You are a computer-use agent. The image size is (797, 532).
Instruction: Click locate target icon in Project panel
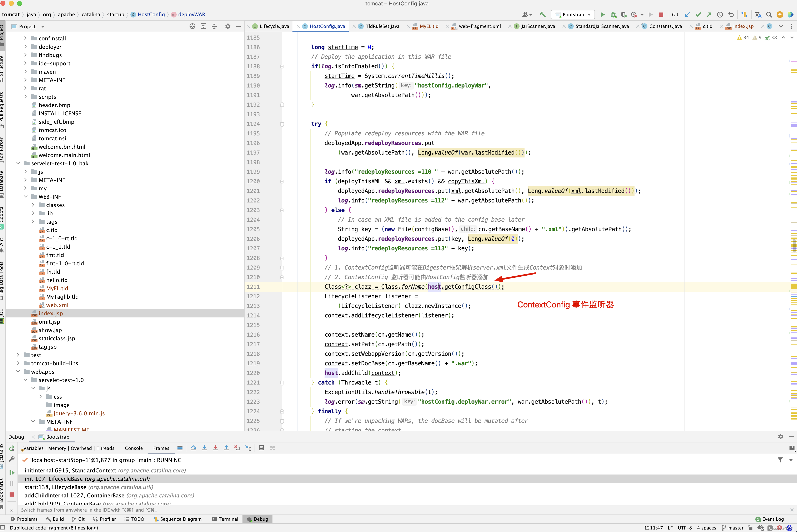point(192,26)
